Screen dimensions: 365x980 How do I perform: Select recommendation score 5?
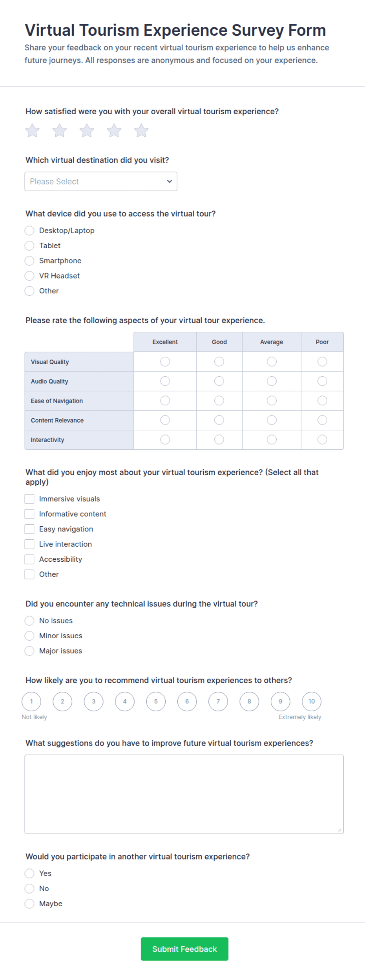point(156,702)
